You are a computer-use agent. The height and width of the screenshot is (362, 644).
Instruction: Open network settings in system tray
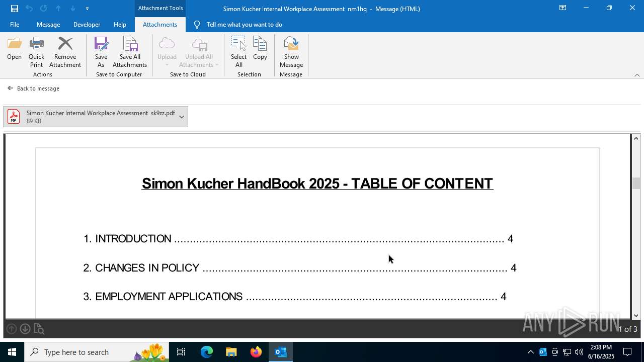567,352
